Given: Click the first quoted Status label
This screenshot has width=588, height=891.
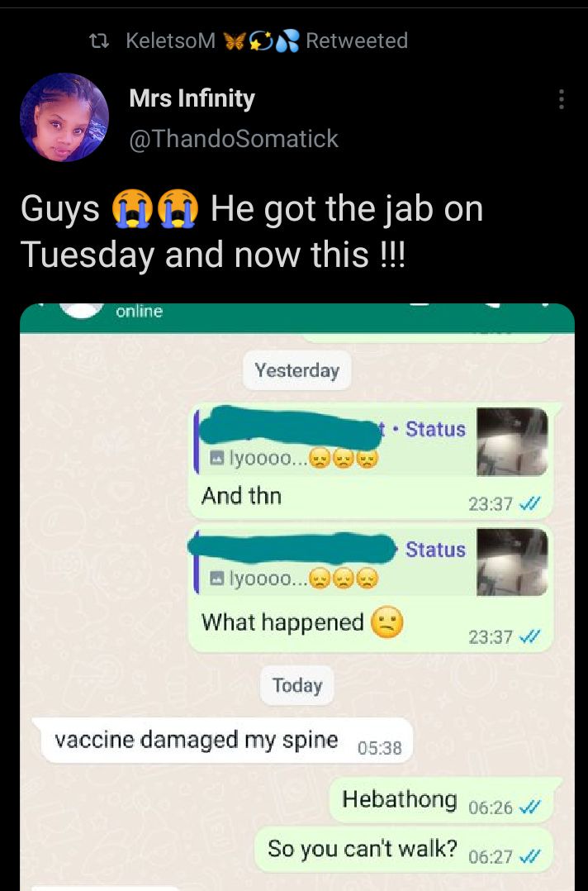Looking at the screenshot, I should pyautogui.click(x=435, y=429).
